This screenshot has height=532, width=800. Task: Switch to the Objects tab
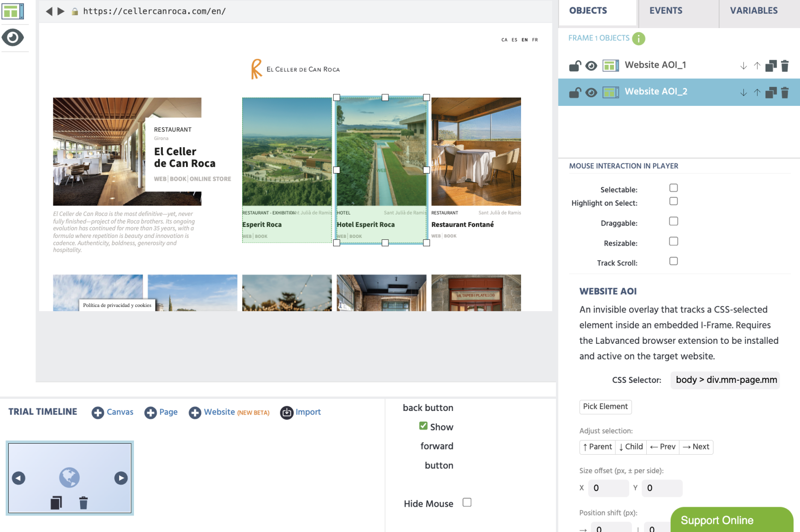(597, 12)
